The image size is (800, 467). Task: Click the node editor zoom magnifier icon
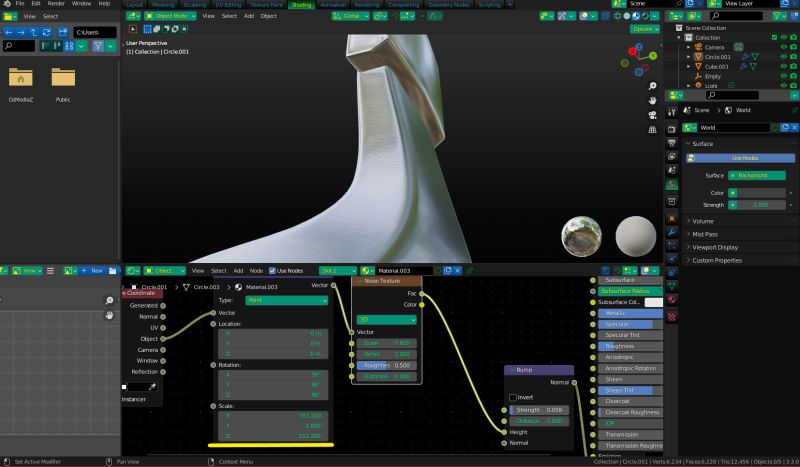click(x=109, y=301)
